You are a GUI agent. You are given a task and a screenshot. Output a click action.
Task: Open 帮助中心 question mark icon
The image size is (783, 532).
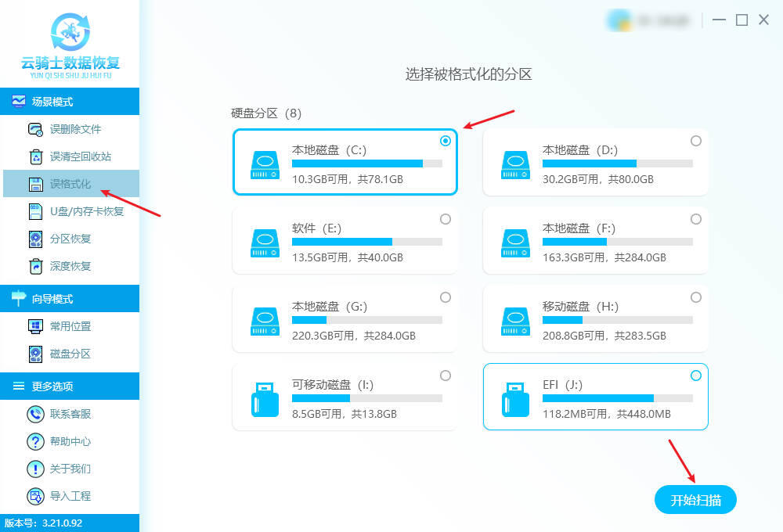[x=35, y=442]
